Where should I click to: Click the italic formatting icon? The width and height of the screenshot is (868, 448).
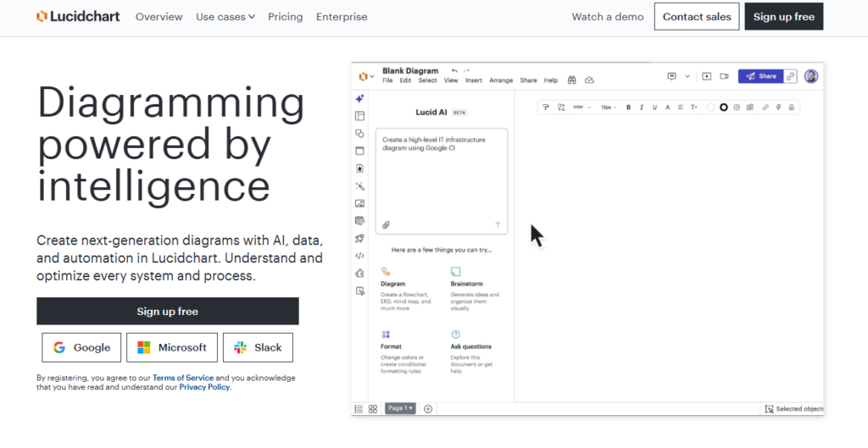[x=642, y=108]
